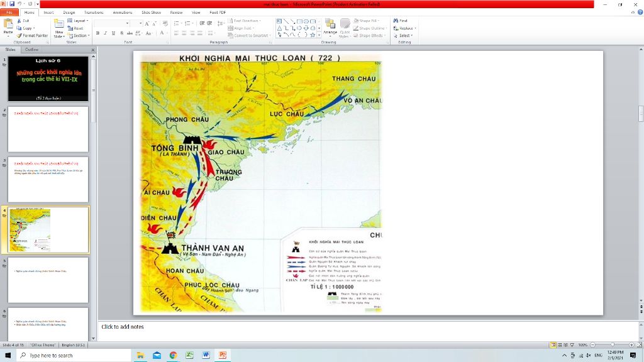Viewport: 644px width, 362px height.
Task: Click the English (U.S.) language indicator
Action: click(73, 345)
